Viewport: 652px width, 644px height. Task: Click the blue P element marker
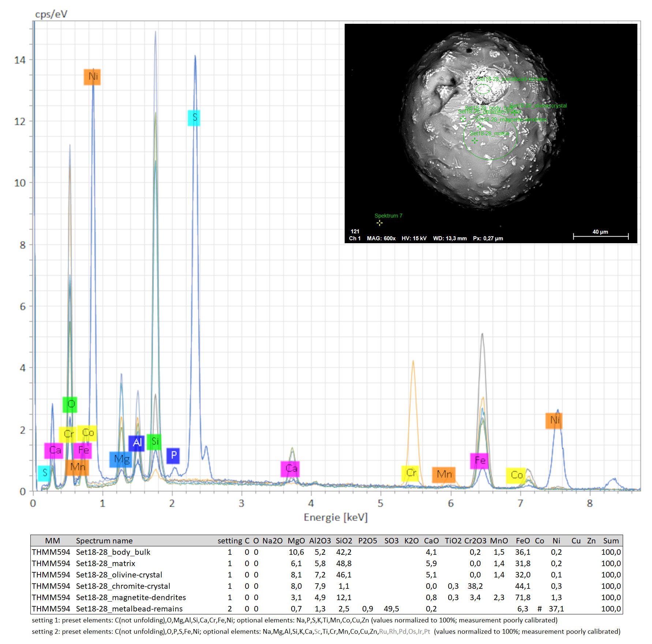point(173,456)
